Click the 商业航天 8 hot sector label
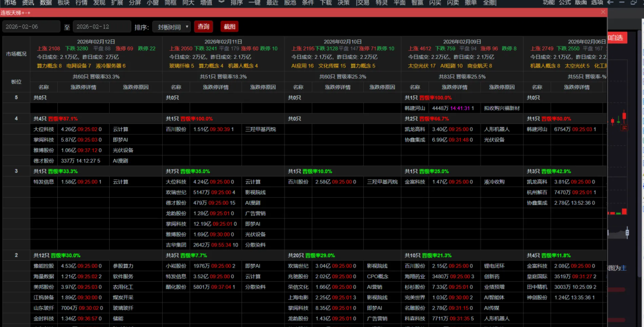The width and height of the screenshot is (644, 327). click(479, 66)
